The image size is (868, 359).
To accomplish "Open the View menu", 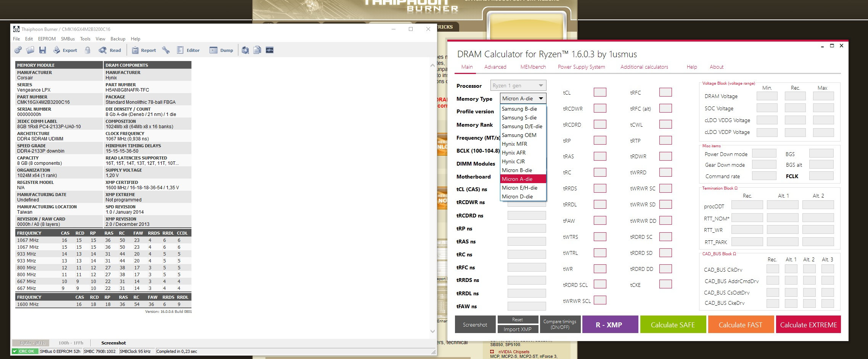I will (100, 39).
